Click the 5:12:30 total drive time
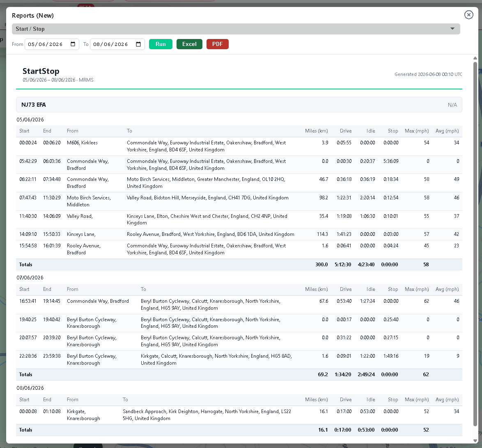 pos(343,265)
